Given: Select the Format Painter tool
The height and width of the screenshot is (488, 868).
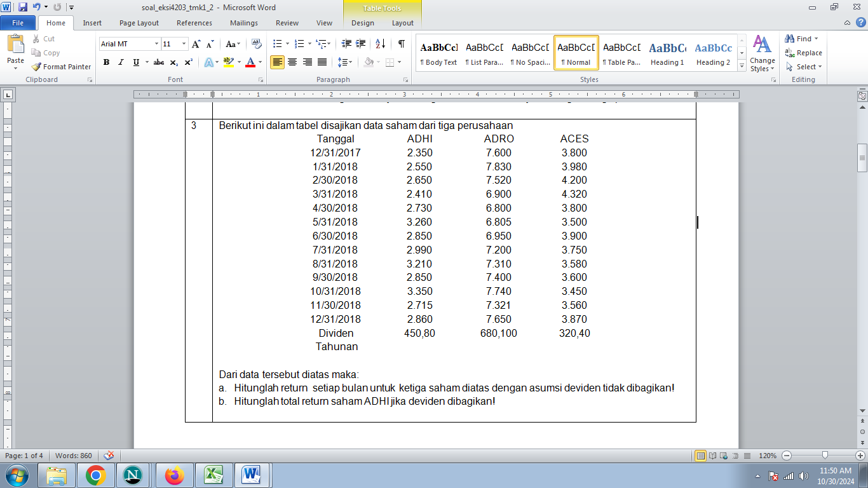Looking at the screenshot, I should 61,67.
